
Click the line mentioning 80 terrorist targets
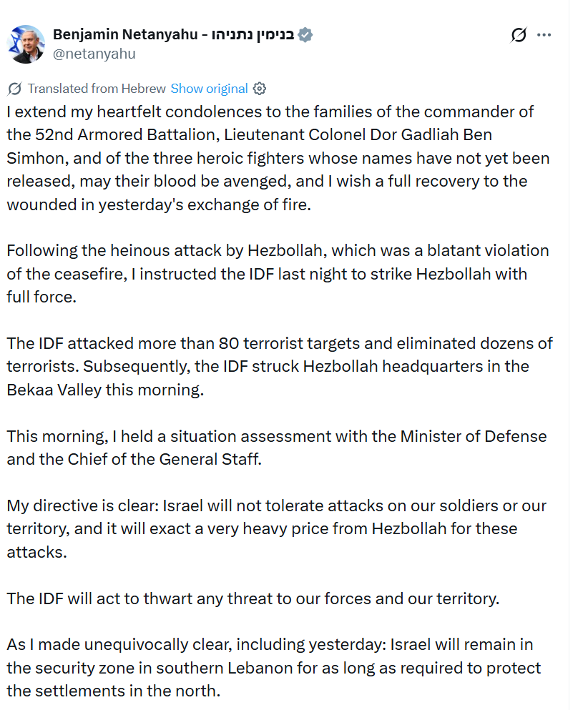[280, 343]
